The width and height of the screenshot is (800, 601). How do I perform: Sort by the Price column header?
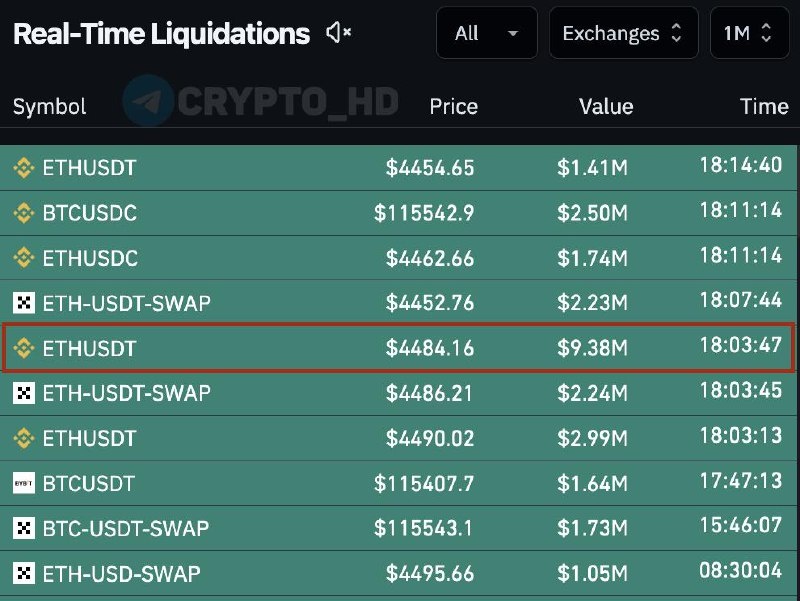tap(453, 106)
